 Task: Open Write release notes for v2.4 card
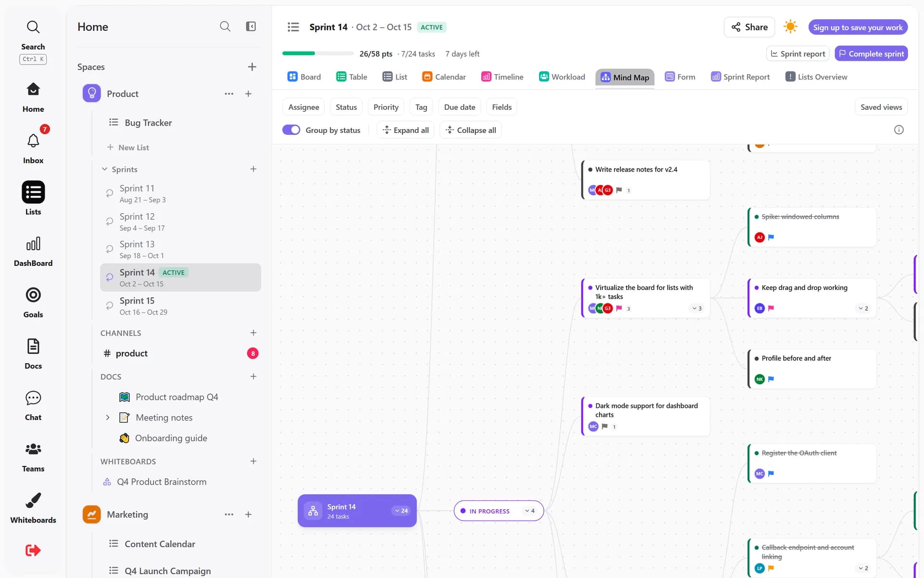click(646, 180)
